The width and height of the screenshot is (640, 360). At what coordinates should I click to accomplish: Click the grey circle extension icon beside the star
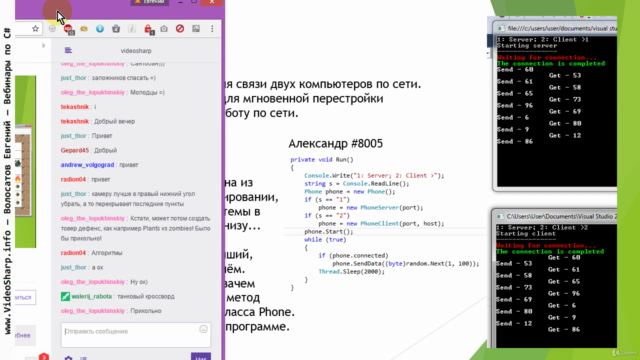click(x=52, y=29)
